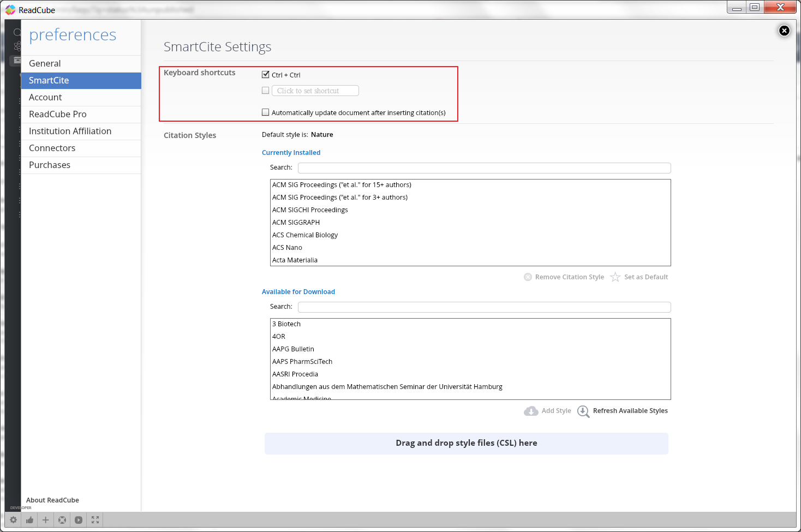Select ACM SIG Proceedings 3+ authors style
The width and height of the screenshot is (801, 532).
(470, 198)
